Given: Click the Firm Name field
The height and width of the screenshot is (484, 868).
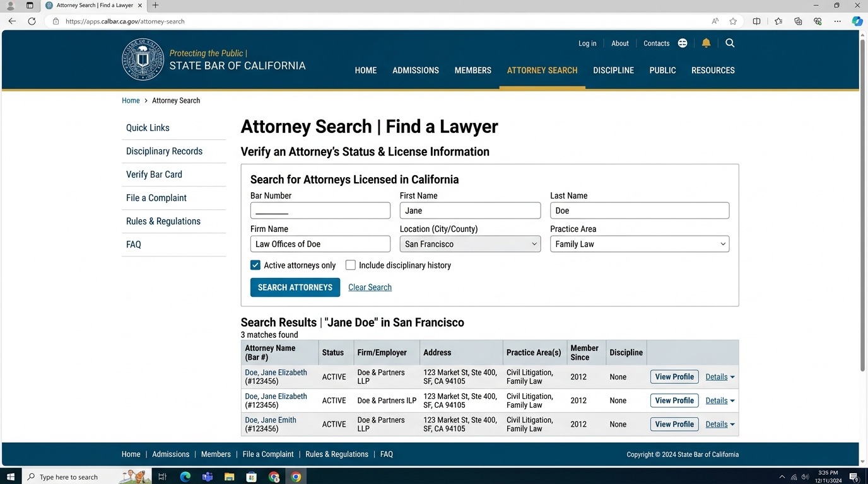Looking at the screenshot, I should tap(320, 244).
